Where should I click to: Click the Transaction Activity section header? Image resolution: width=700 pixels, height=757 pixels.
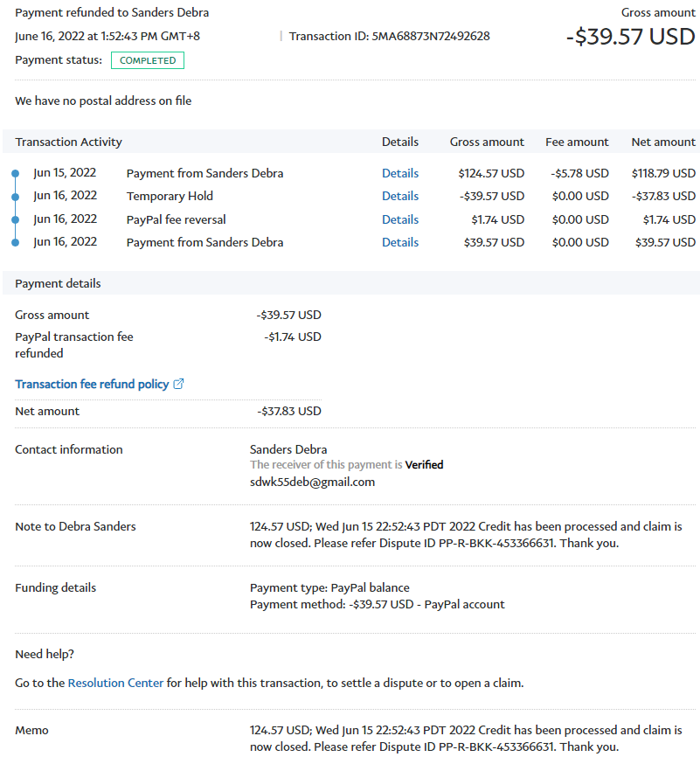click(69, 142)
